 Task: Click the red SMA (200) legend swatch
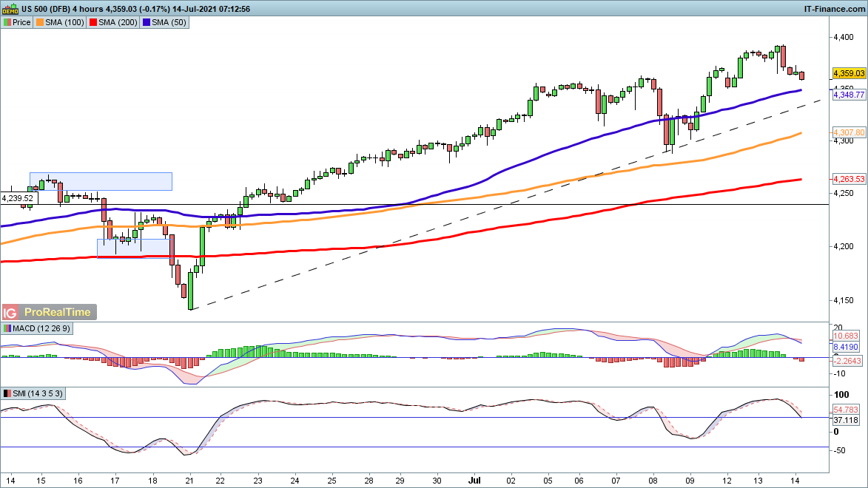(x=93, y=23)
